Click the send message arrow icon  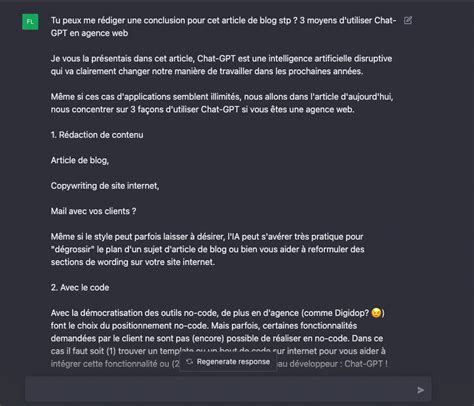coord(421,390)
